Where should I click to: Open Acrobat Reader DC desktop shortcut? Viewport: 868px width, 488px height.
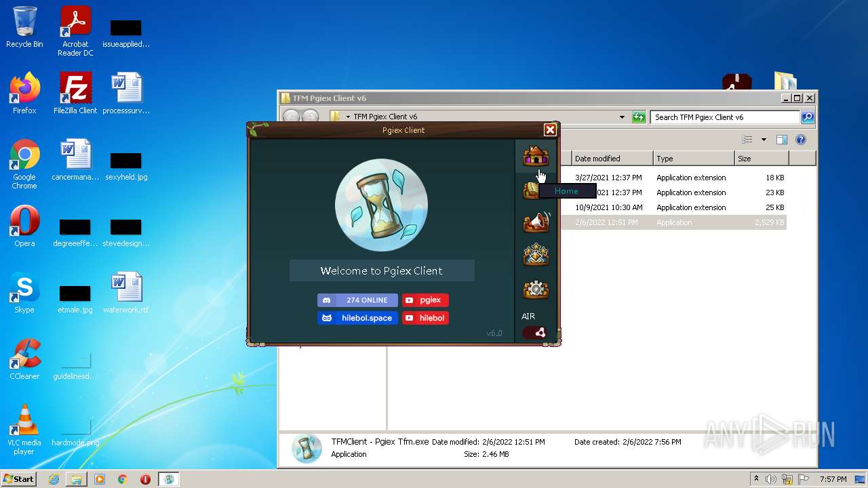tap(75, 31)
